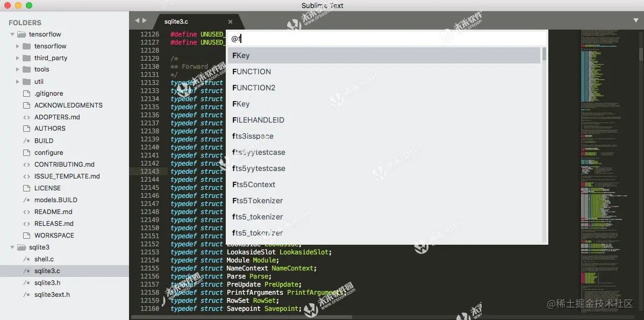Click the symbol list scrollbar thumb
Viewport: 644px width, 320px height.
click(x=544, y=54)
